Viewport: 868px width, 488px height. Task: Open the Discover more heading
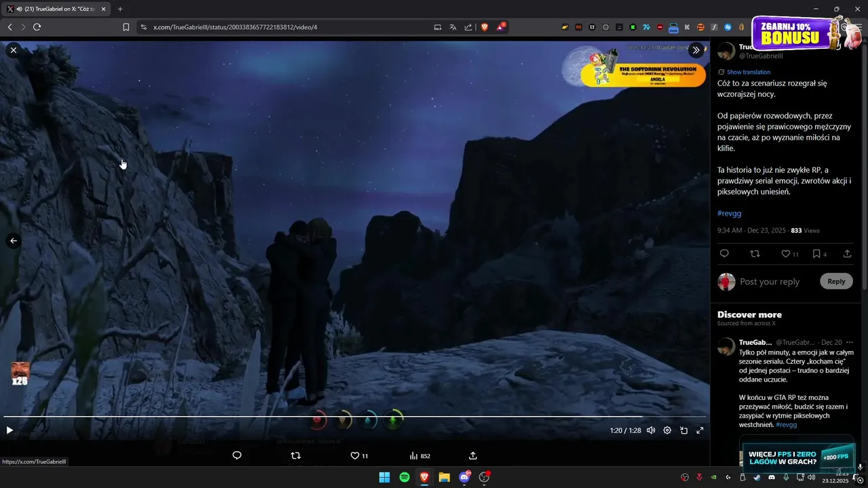coord(749,314)
